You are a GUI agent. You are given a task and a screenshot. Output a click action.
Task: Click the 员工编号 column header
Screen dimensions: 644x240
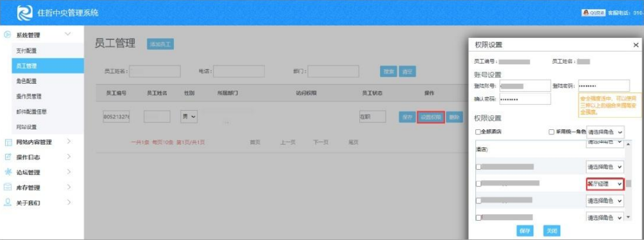tap(116, 93)
